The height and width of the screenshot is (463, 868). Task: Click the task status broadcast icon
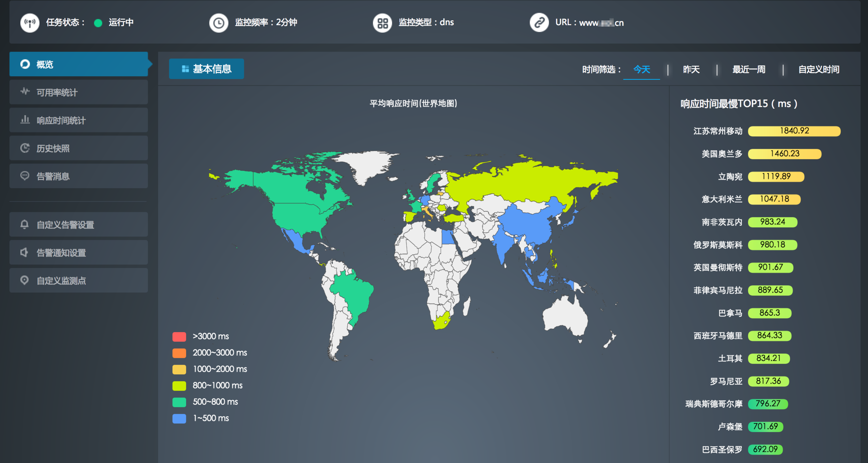[x=30, y=23]
